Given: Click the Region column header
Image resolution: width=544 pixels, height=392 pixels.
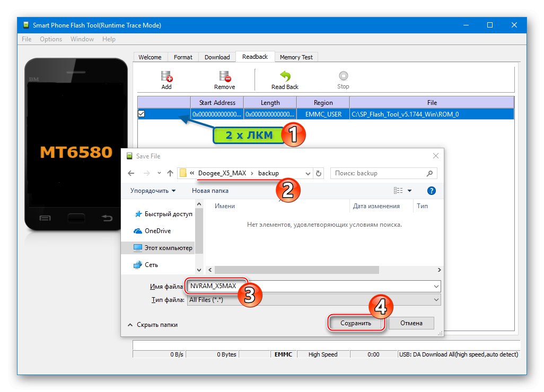Looking at the screenshot, I should [323, 103].
